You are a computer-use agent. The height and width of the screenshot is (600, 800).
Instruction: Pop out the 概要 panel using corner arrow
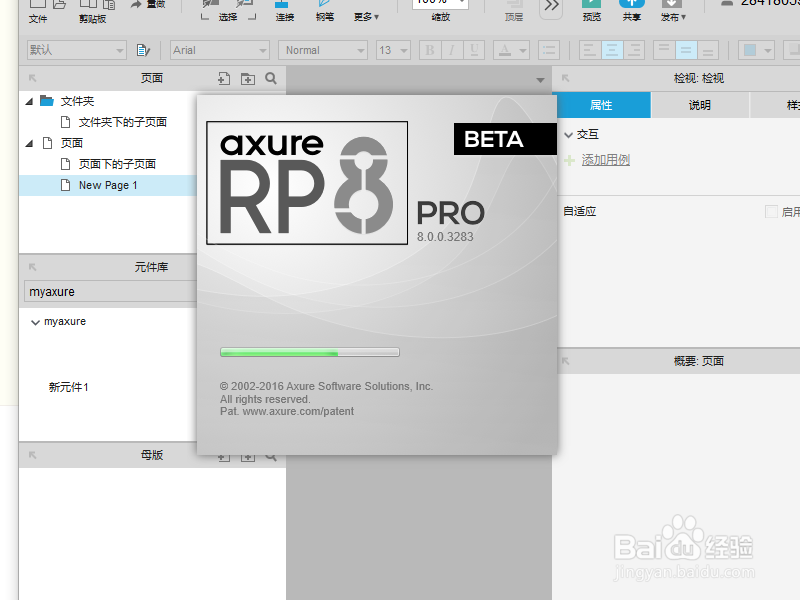coord(565,361)
